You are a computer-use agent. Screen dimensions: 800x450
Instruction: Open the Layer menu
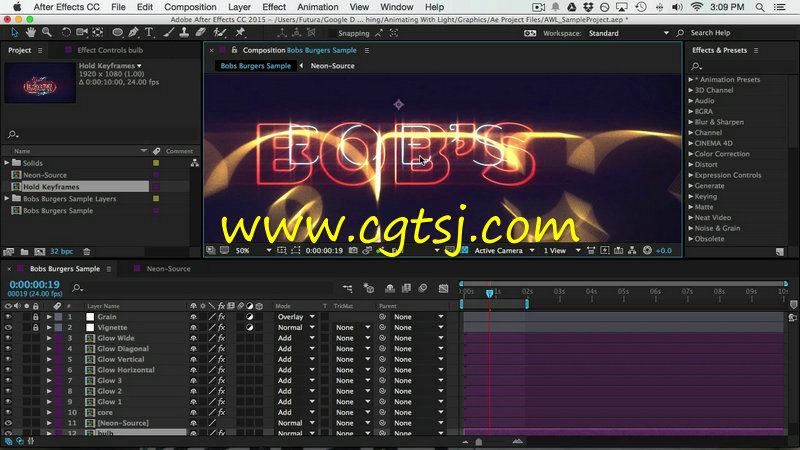(x=239, y=7)
